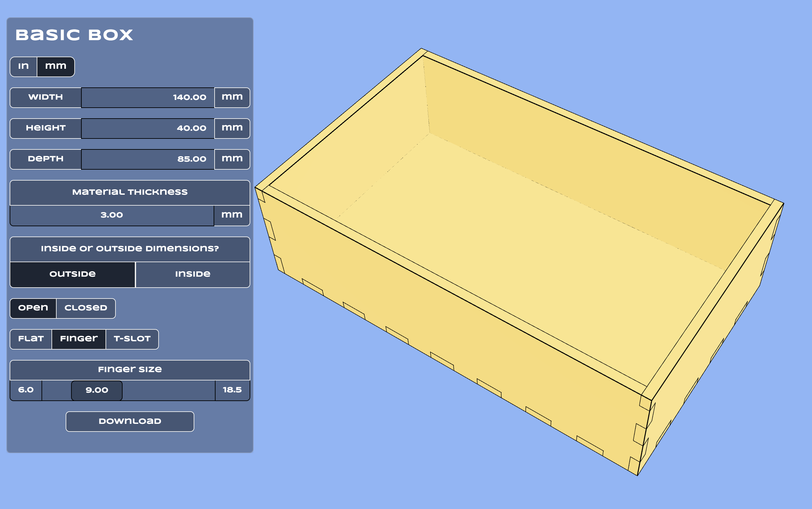Switch units to inches

23,66
